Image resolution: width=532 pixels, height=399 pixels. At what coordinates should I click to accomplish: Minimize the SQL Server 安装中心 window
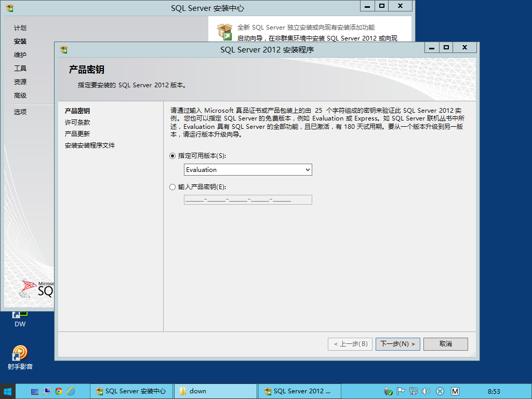coord(367,6)
